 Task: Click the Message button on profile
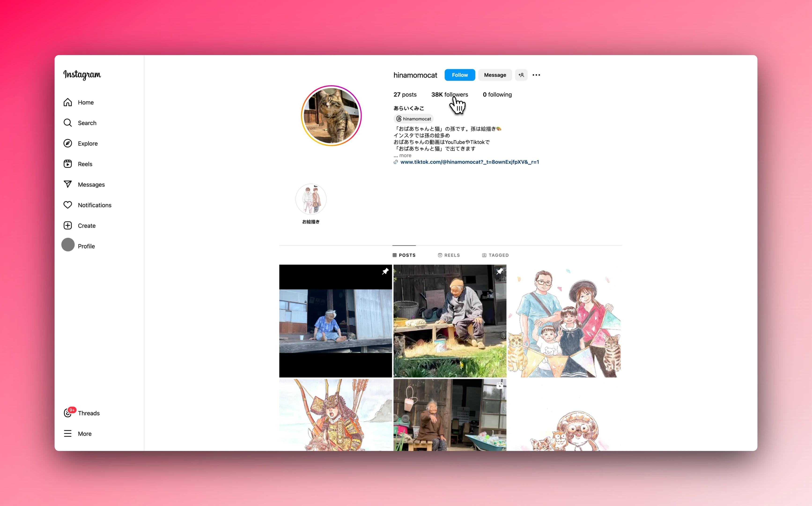(495, 75)
